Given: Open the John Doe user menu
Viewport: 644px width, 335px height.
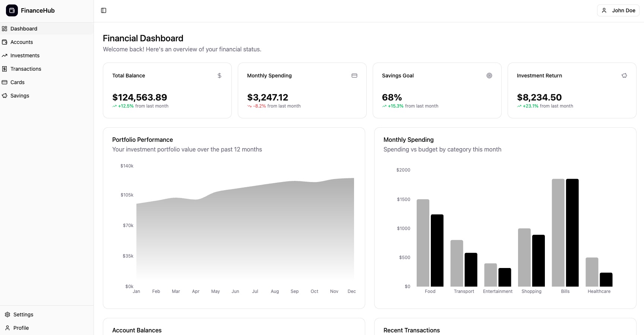Looking at the screenshot, I should pyautogui.click(x=618, y=10).
